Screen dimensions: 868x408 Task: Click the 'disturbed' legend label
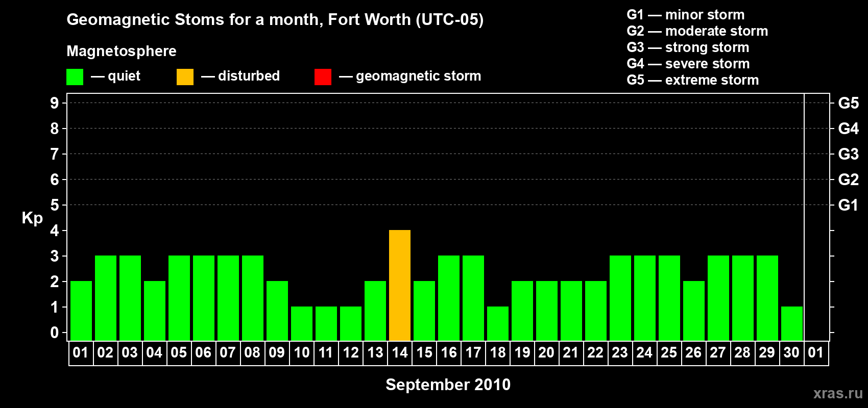[249, 76]
